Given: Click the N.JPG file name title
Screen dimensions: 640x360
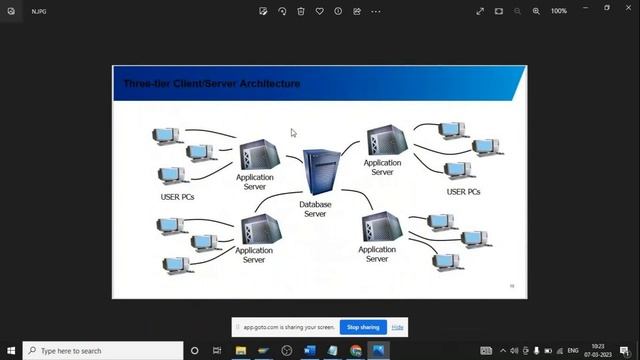Looking at the screenshot, I should click(x=39, y=11).
